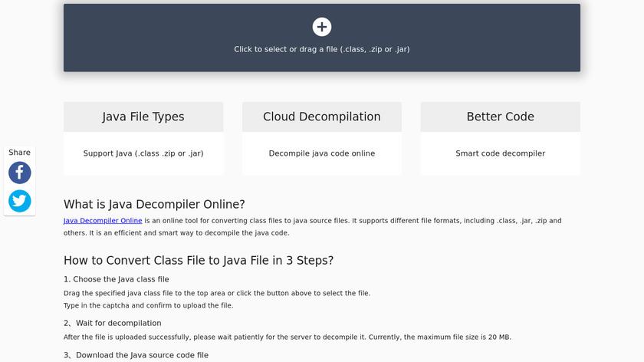This screenshot has width=644, height=362.
Task: Click the maximum file size 20 MB sentence
Action: pyautogui.click(x=287, y=337)
